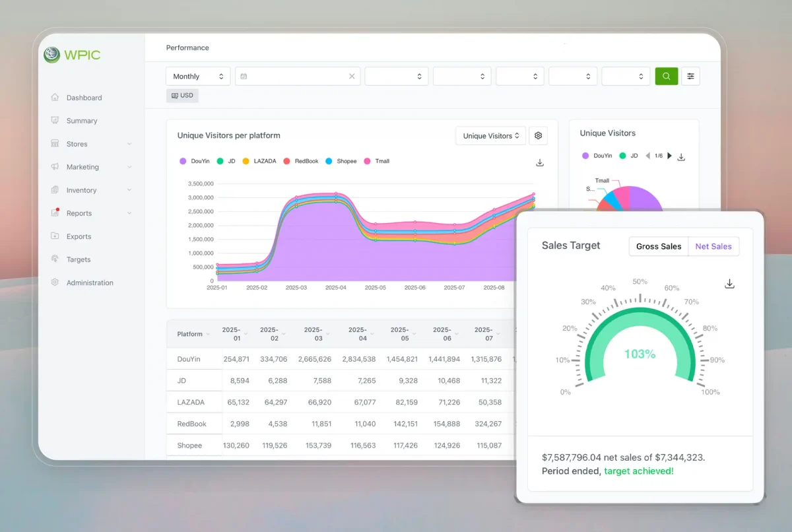The width and height of the screenshot is (792, 532).
Task: Switch to the Gross Sales tab
Action: pos(659,246)
